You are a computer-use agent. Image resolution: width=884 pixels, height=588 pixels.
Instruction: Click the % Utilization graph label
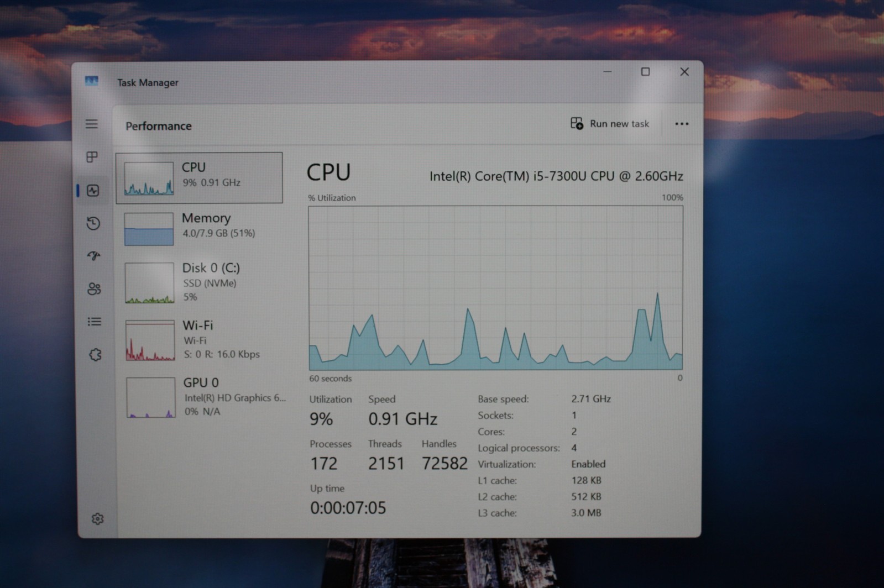332,198
